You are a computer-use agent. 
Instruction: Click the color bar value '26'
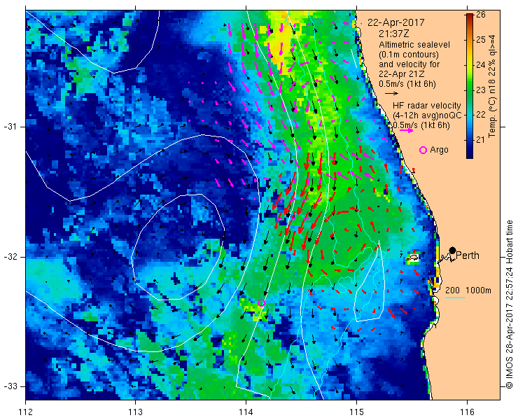481,15
